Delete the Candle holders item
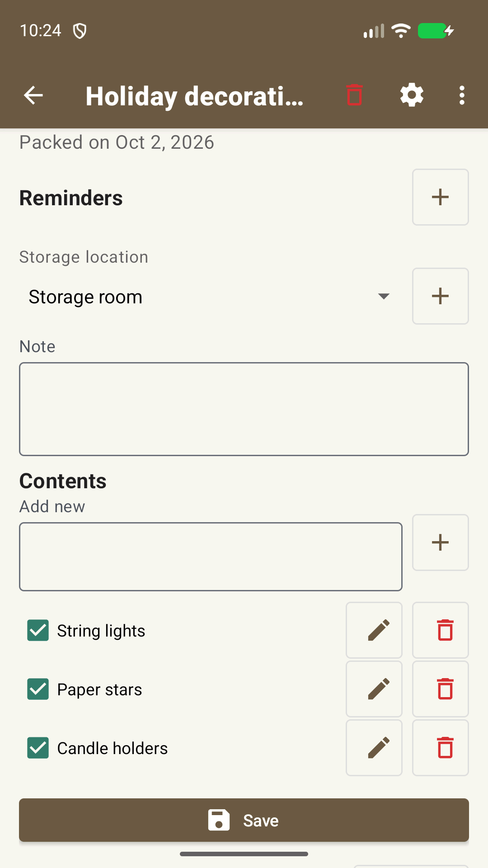The width and height of the screenshot is (488, 868). click(441, 748)
